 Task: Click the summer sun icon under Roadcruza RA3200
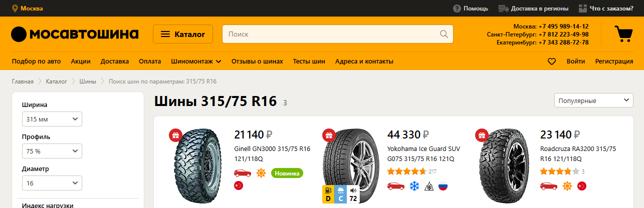click(567, 186)
